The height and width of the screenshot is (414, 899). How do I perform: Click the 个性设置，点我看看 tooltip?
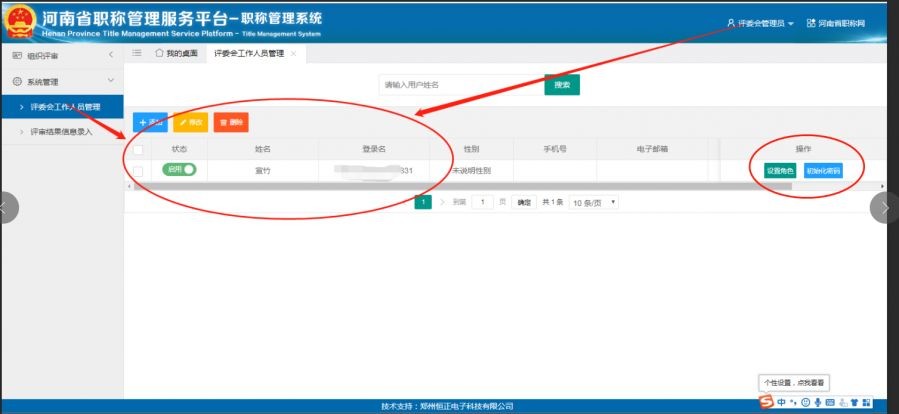[794, 382]
